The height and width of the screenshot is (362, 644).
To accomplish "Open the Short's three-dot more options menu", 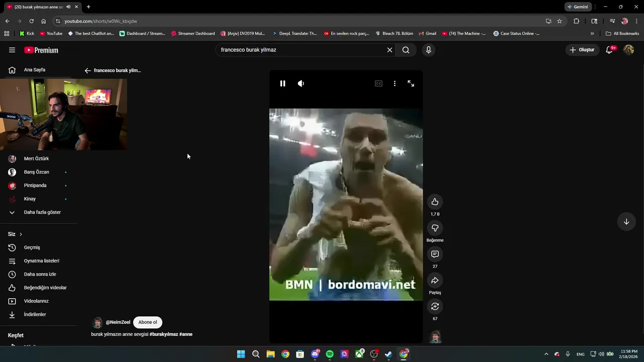I will click(x=394, y=83).
